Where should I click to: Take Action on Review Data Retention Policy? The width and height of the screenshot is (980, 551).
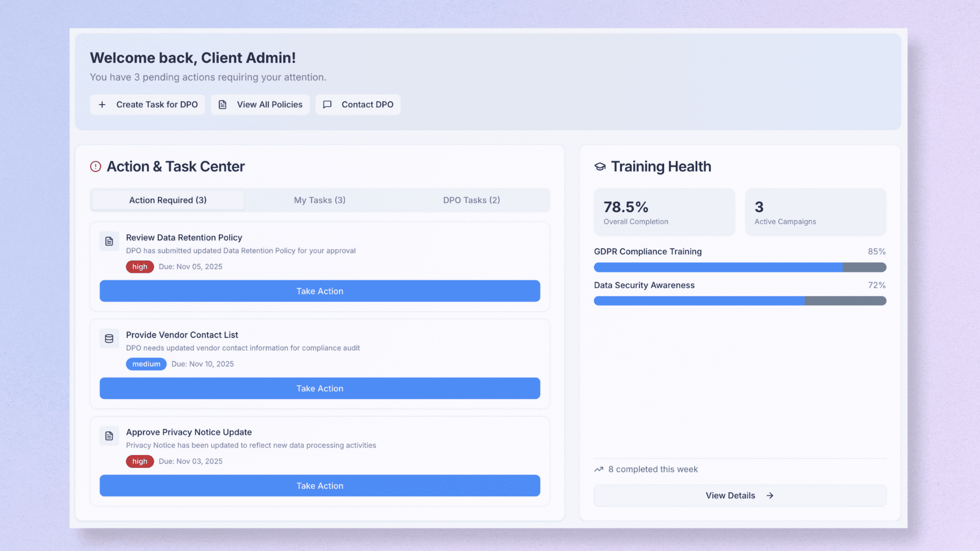click(320, 291)
